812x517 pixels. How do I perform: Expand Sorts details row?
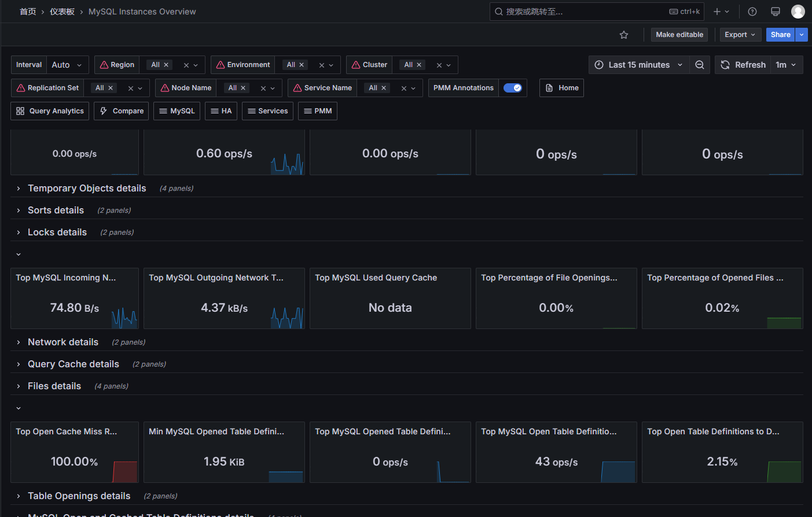point(56,211)
